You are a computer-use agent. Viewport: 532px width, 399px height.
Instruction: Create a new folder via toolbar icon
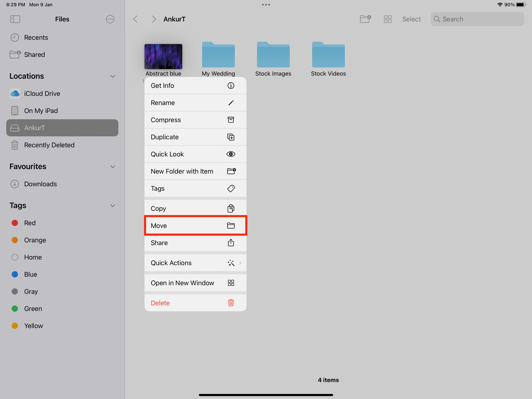(x=365, y=19)
